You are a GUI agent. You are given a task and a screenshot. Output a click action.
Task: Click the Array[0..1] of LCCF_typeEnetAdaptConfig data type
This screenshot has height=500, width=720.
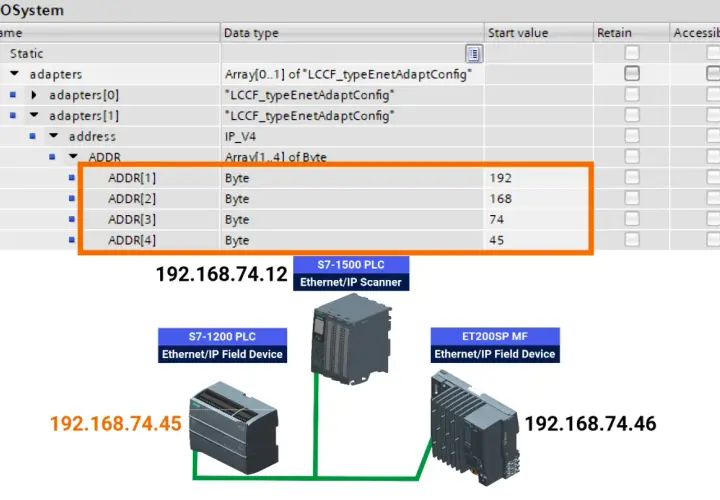tap(348, 74)
